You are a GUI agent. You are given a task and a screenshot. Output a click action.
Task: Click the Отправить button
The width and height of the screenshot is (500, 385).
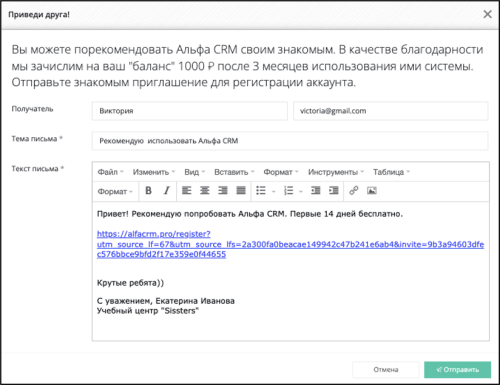point(457,370)
